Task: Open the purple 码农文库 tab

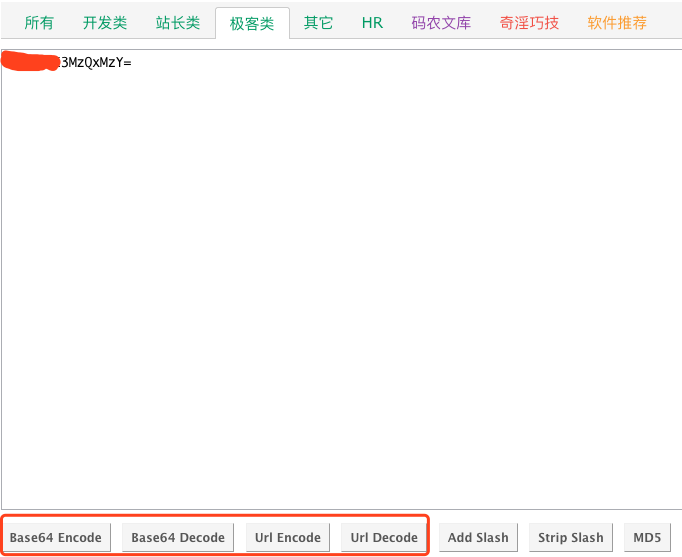Action: 441,23
